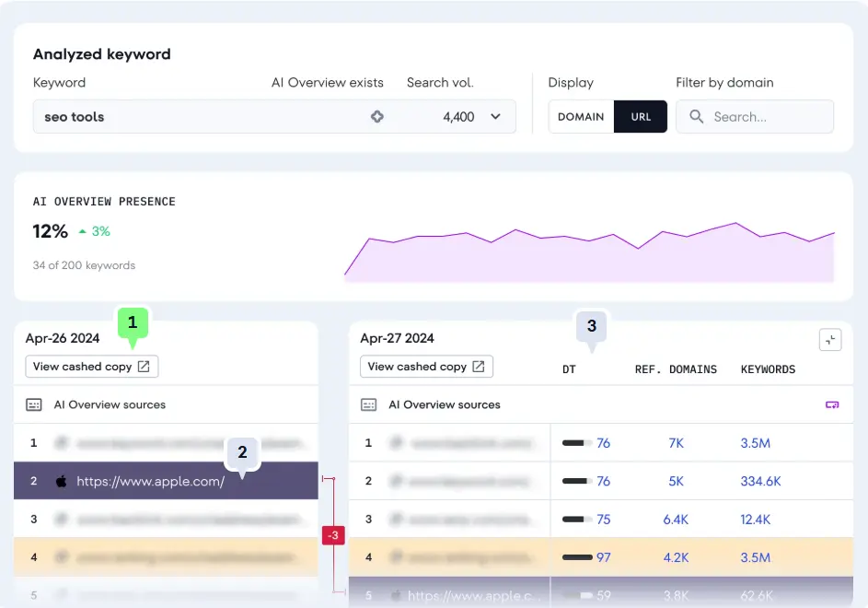The width and height of the screenshot is (868, 608).
Task: Sort by KEYWORDS column header
Action: [x=768, y=369]
